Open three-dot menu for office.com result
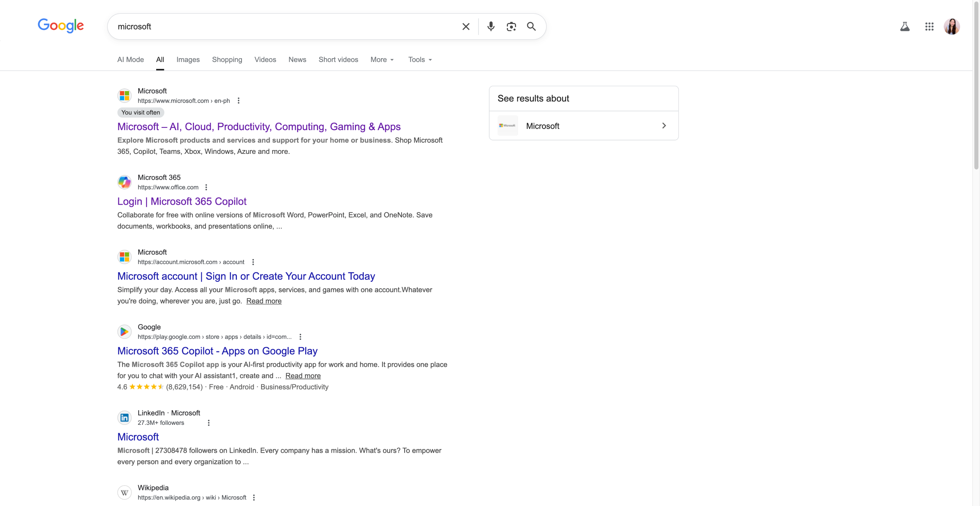980x506 pixels. coord(206,187)
